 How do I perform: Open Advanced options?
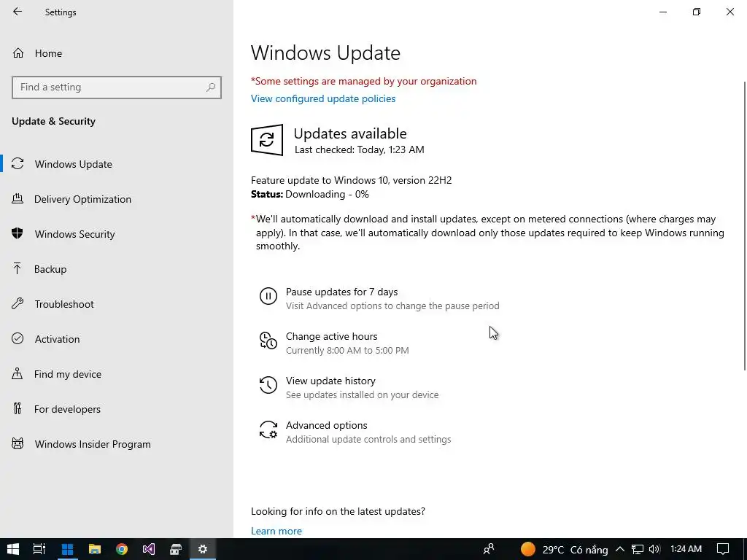[355, 432]
